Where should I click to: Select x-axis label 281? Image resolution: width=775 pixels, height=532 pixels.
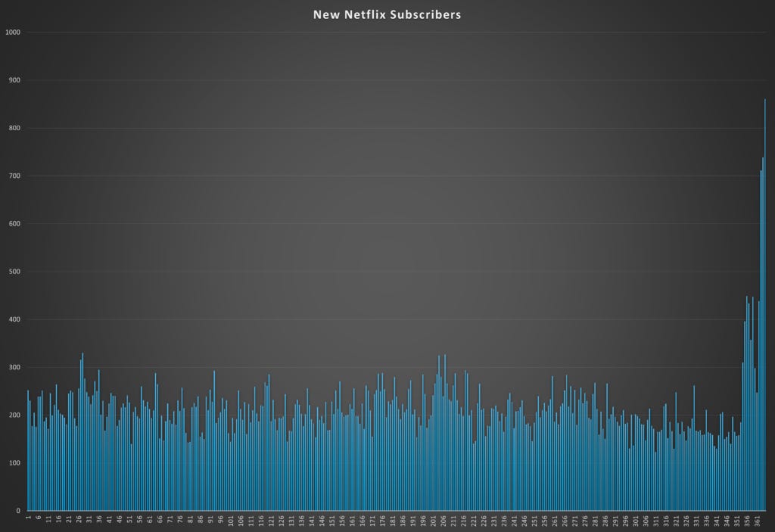(x=596, y=521)
